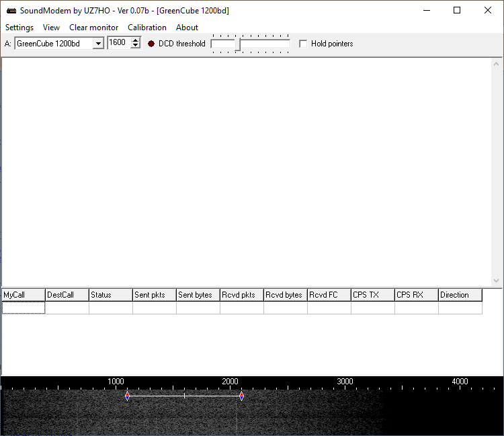Click the Sent pkts column header
Image resolution: width=504 pixels, height=436 pixels.
click(155, 295)
